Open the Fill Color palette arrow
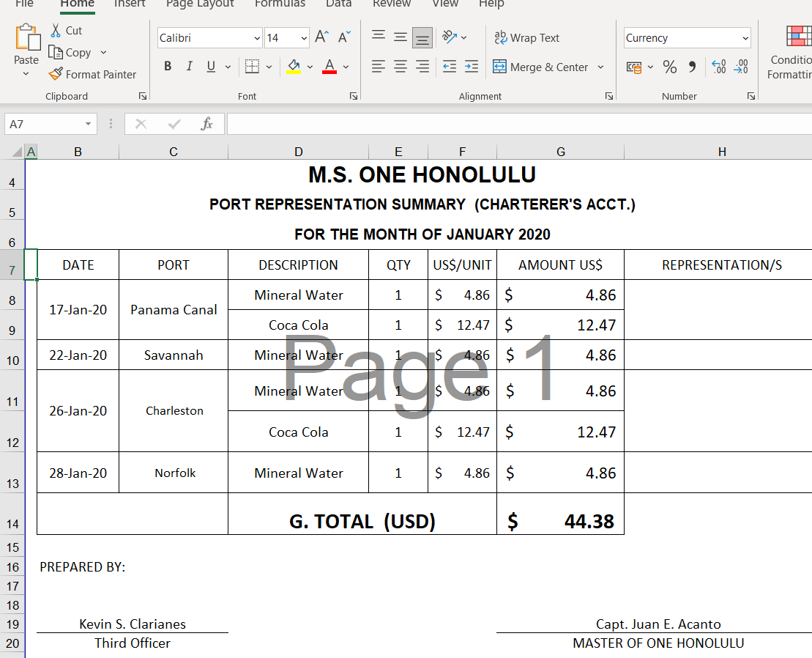 click(x=310, y=67)
